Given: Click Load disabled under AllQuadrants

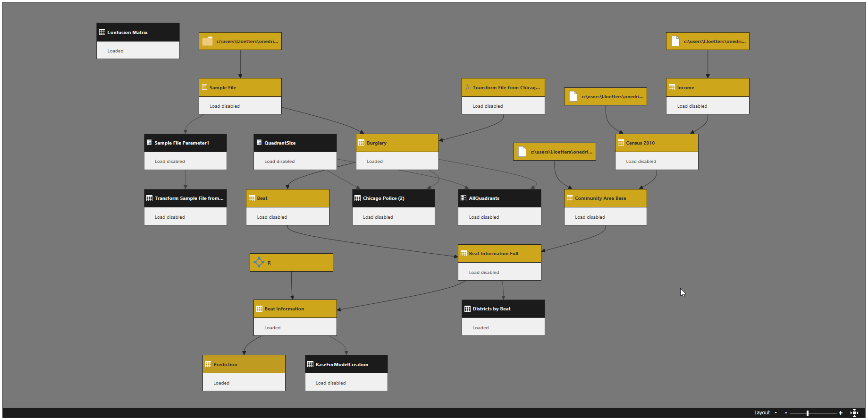Looking at the screenshot, I should 484,217.
